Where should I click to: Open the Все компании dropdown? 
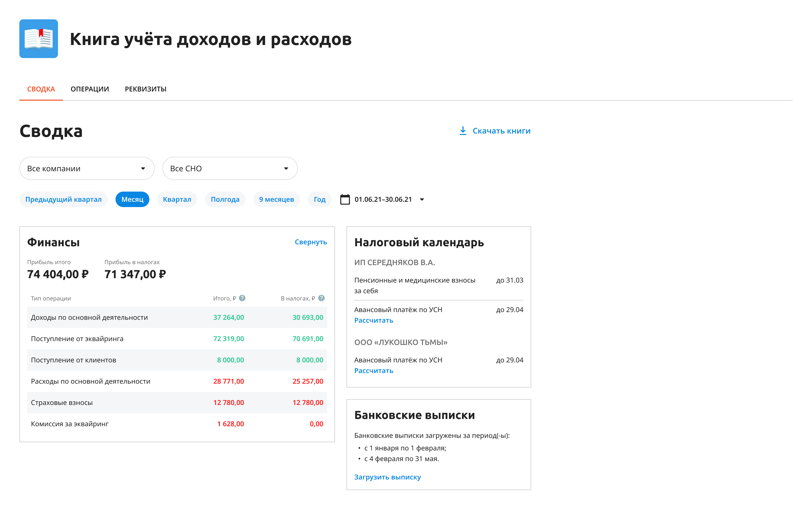(x=87, y=168)
